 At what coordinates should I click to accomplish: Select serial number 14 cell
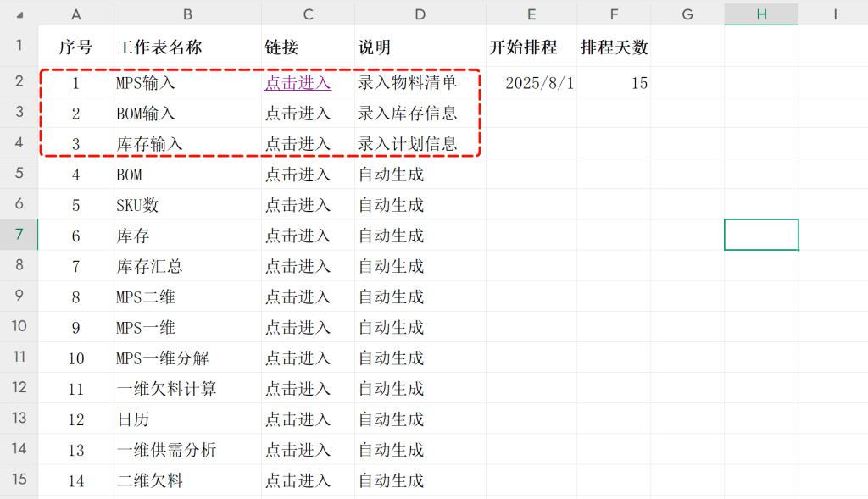pos(75,480)
